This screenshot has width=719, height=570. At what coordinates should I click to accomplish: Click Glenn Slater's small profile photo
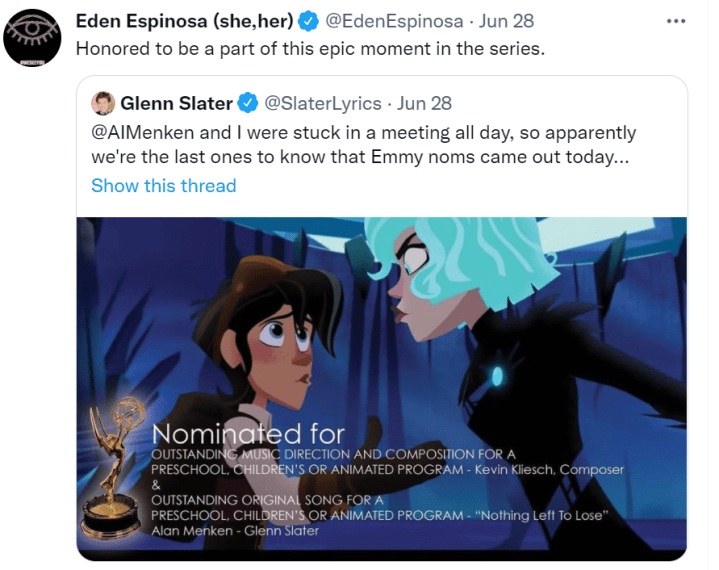[103, 102]
